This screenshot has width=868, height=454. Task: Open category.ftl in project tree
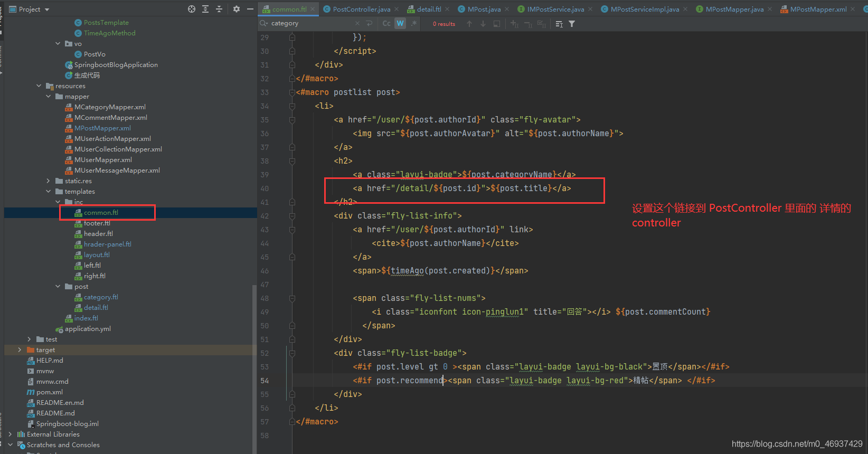click(101, 297)
